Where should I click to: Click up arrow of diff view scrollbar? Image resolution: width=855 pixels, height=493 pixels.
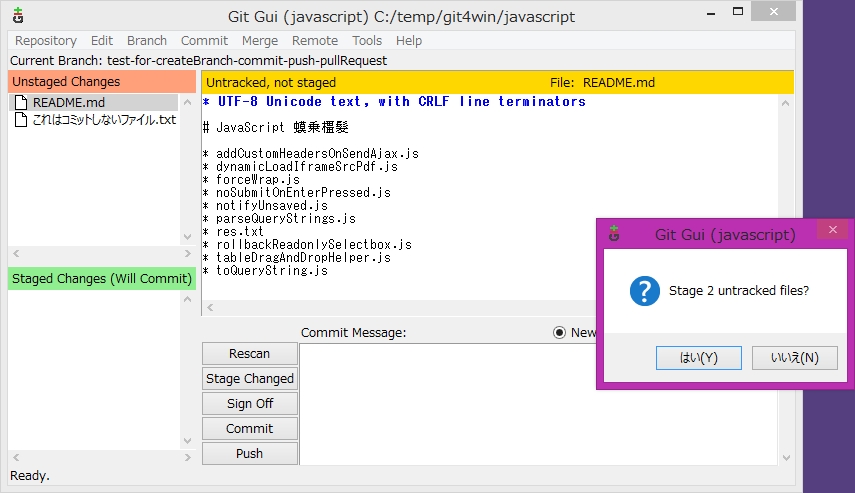786,103
